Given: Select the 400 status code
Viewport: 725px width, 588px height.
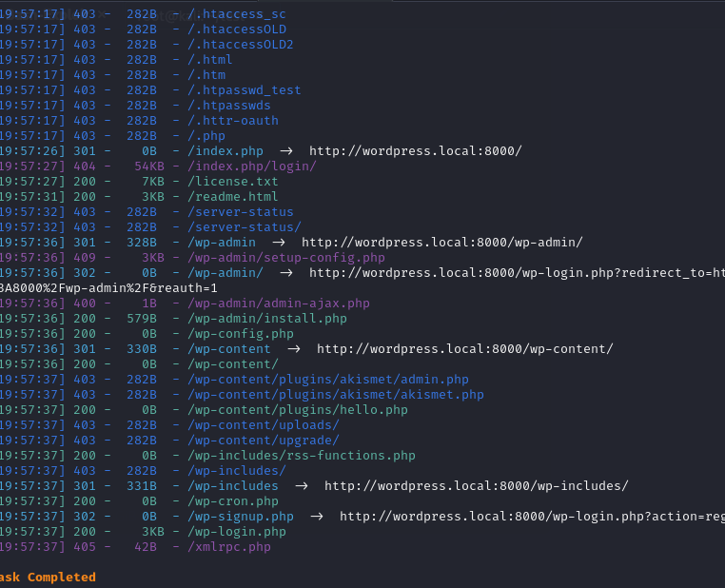Looking at the screenshot, I should click(x=85, y=304).
